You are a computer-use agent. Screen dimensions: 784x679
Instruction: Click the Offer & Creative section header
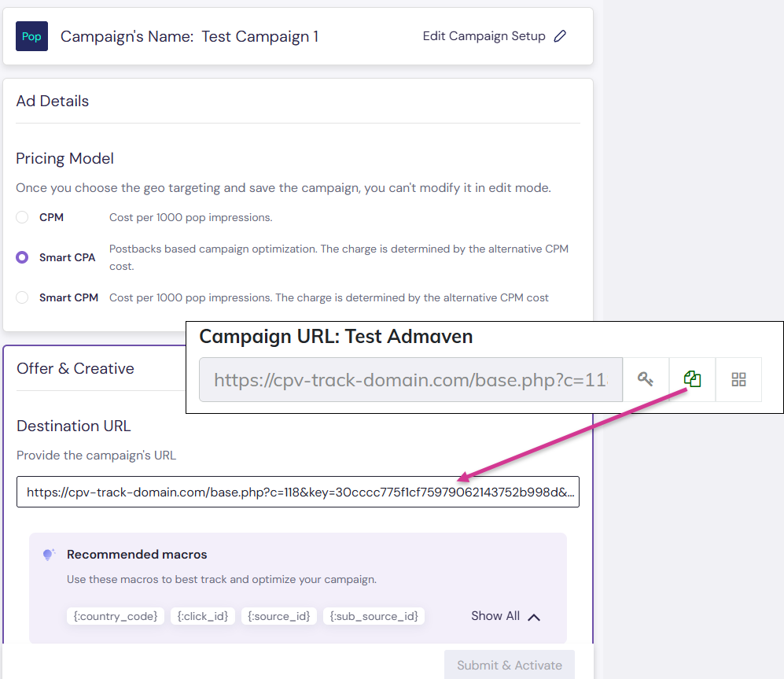pos(75,367)
